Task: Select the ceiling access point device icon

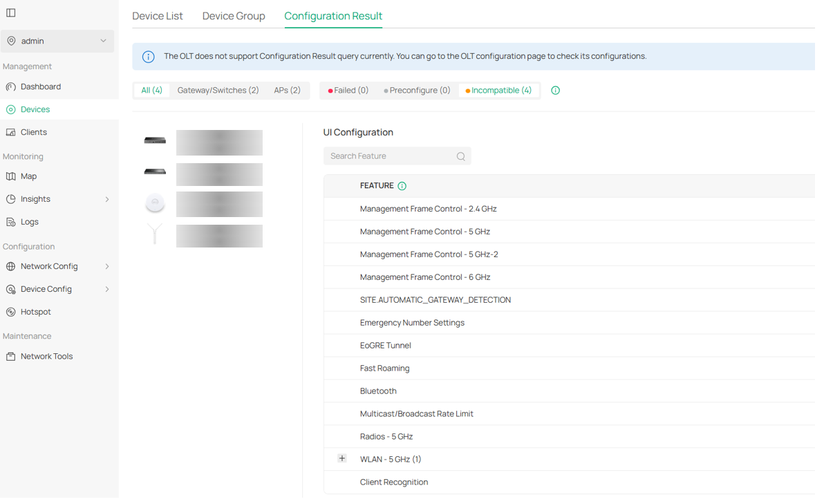Action: coord(155,203)
